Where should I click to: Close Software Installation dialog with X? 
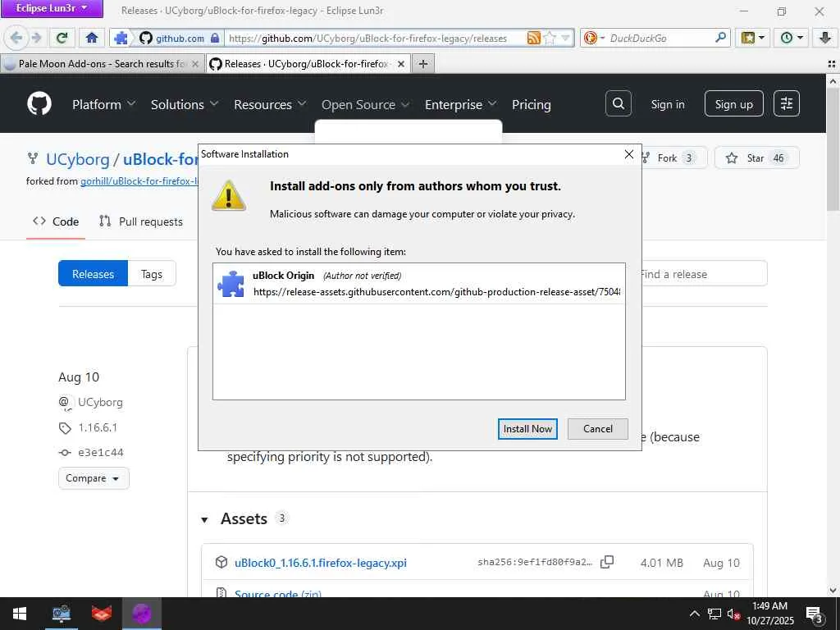click(629, 154)
